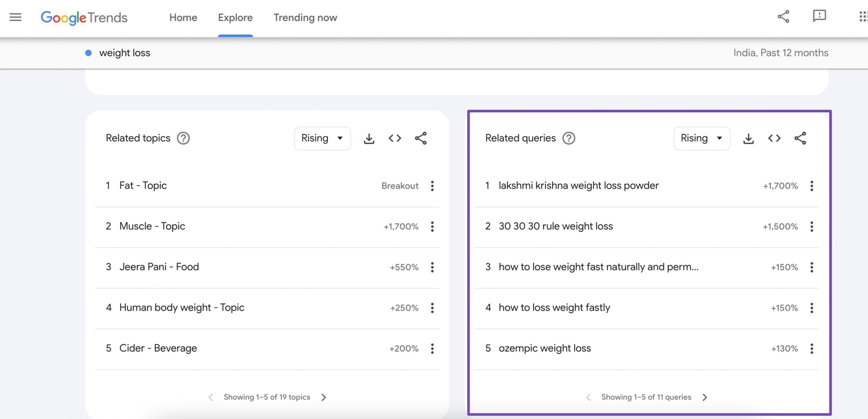Click +250% value for Human body weight
868x419 pixels.
(x=404, y=308)
